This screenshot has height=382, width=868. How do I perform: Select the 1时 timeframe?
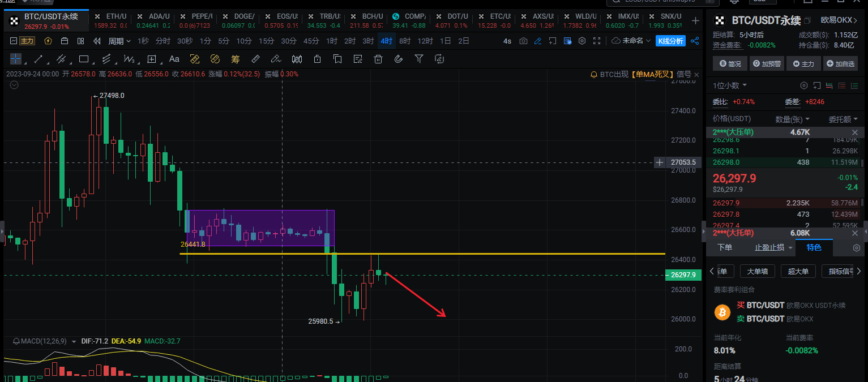[x=332, y=41]
